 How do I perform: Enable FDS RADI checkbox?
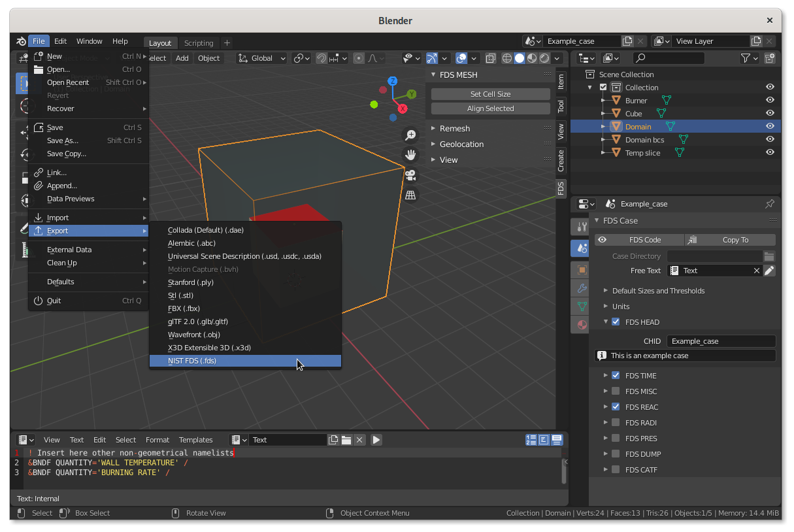[616, 422]
